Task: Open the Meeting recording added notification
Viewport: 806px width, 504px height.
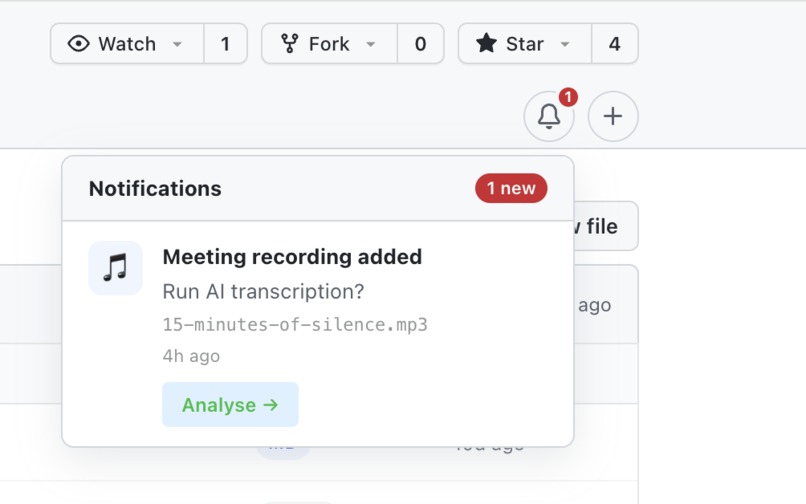Action: [x=292, y=257]
